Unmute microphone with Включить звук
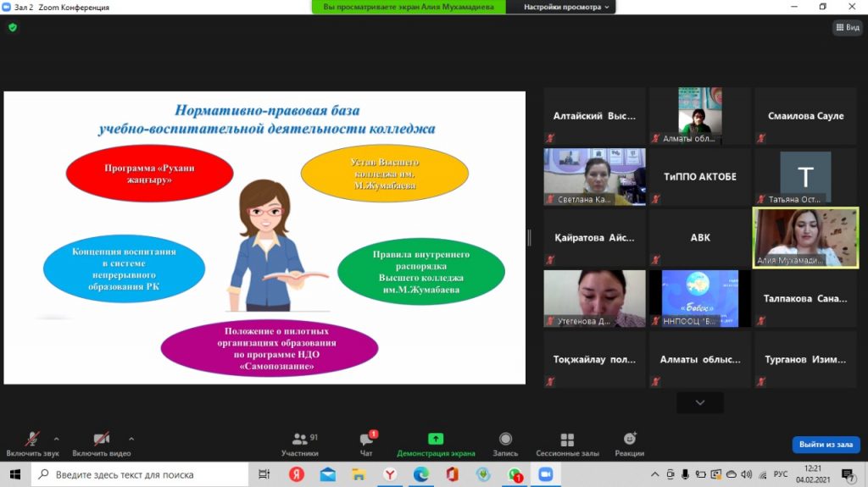 [x=32, y=440]
